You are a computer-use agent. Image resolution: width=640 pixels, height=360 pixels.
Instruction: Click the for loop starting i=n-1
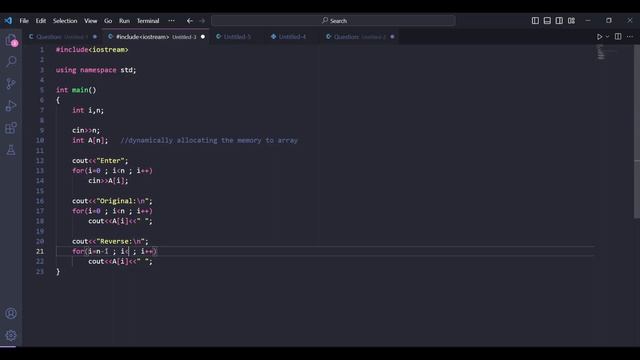(x=114, y=251)
